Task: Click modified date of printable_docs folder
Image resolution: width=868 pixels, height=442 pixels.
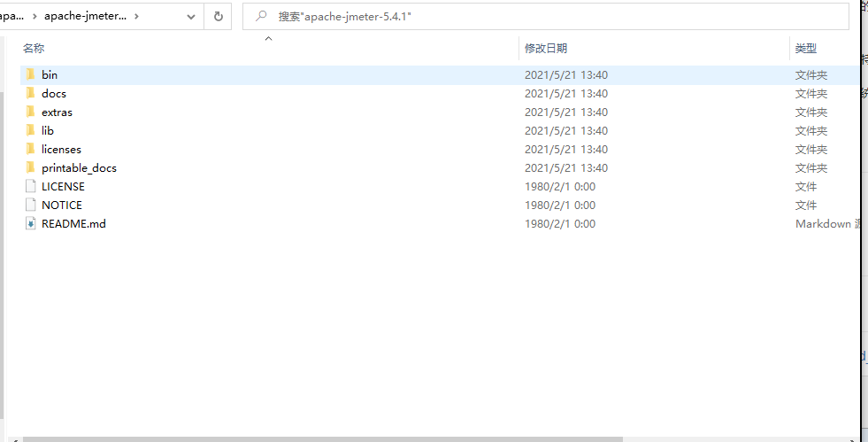Action: point(566,167)
